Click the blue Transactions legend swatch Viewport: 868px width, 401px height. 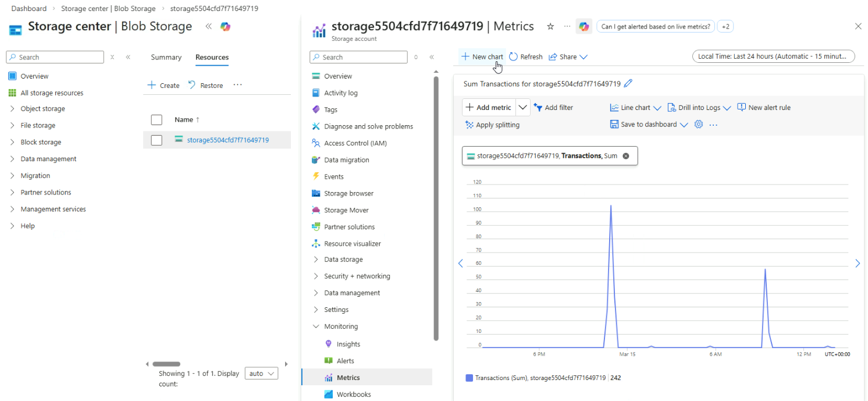pos(469,378)
